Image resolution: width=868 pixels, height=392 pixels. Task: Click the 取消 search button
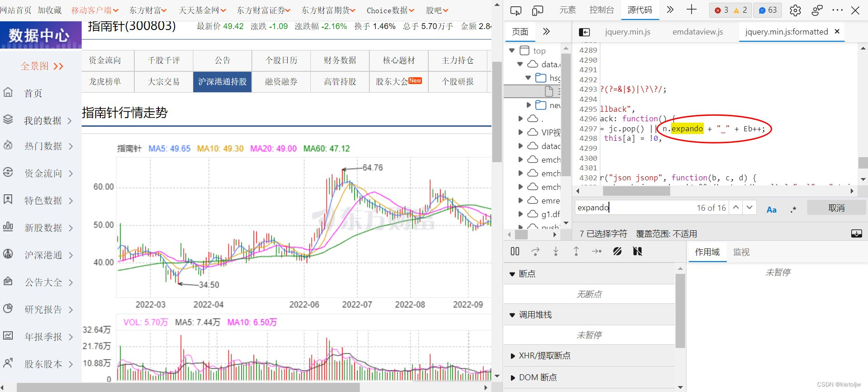click(x=837, y=208)
